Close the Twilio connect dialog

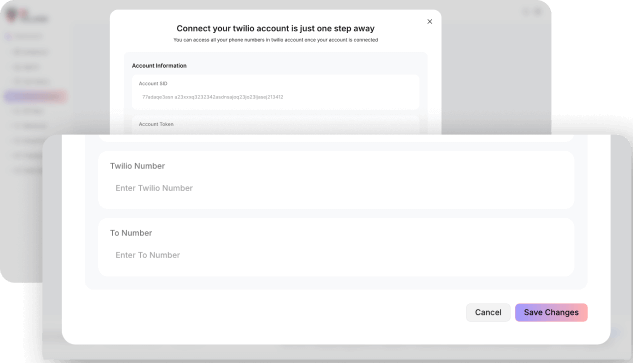coord(430,21)
